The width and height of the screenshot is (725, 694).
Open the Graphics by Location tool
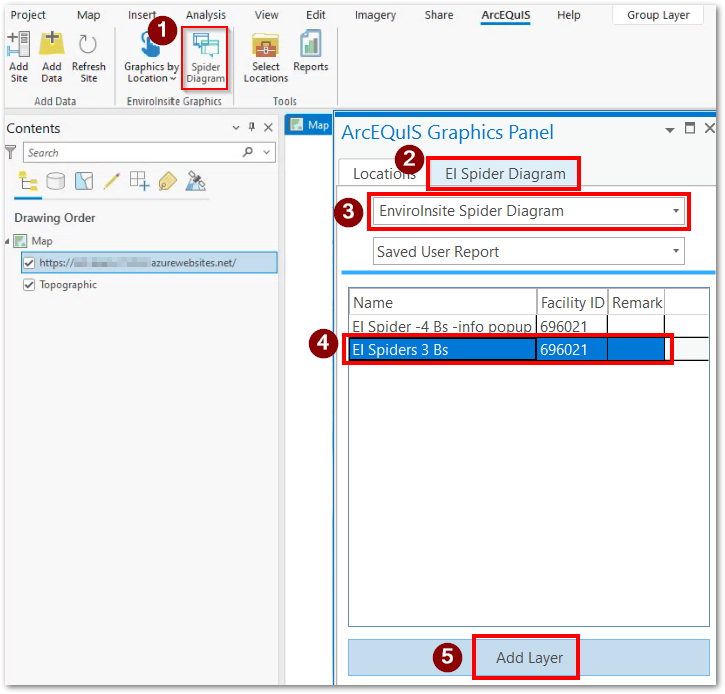(x=151, y=56)
